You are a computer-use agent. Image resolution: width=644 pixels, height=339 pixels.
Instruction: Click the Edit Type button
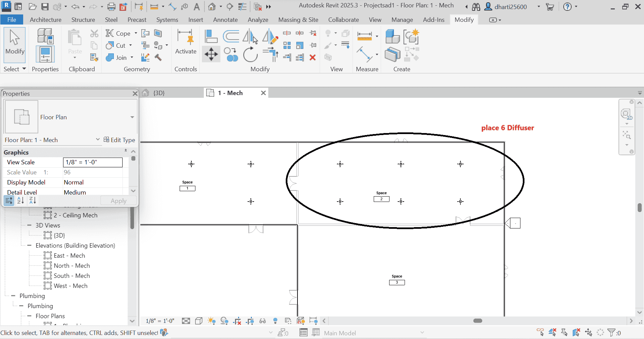pyautogui.click(x=120, y=140)
